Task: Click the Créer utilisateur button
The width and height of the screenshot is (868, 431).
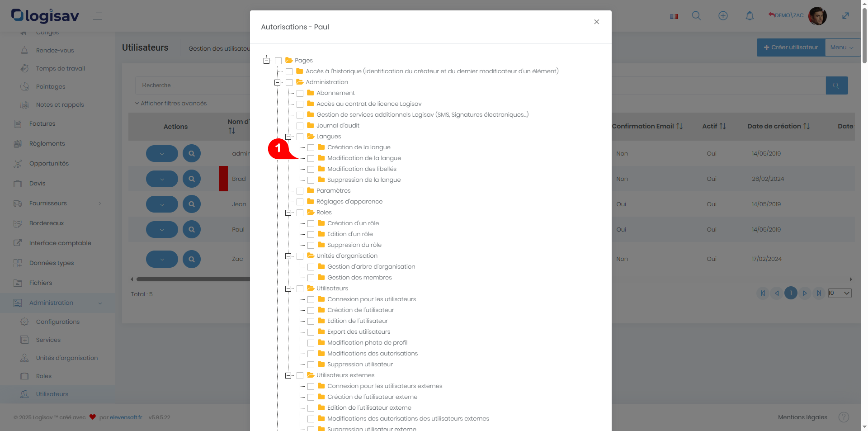Action: coord(791,47)
